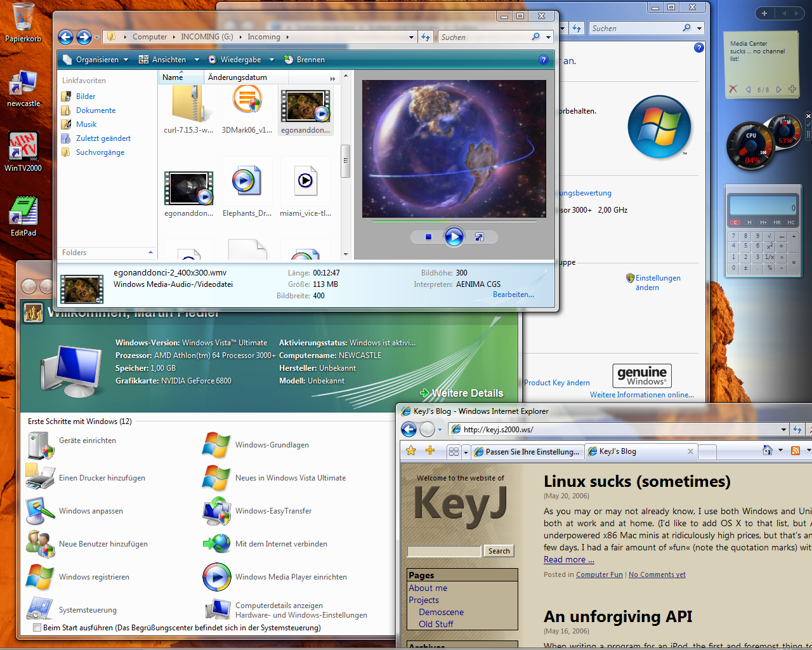812x650 pixels.
Task: Show the next sticky note
Action: click(x=779, y=90)
